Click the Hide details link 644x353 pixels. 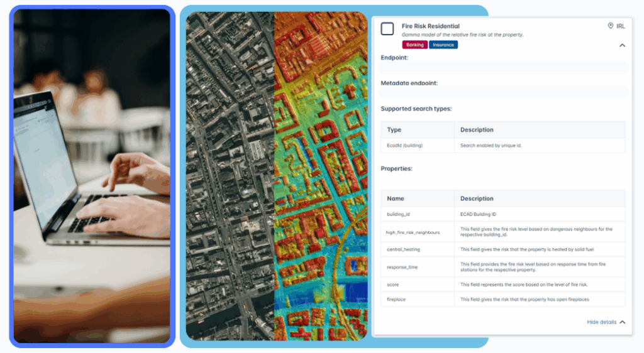601,322
